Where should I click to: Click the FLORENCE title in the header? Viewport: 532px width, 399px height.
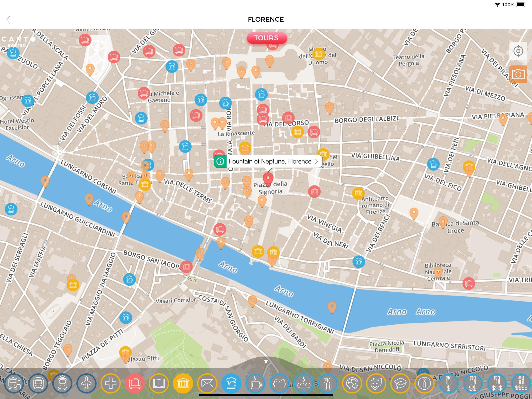coord(266,19)
